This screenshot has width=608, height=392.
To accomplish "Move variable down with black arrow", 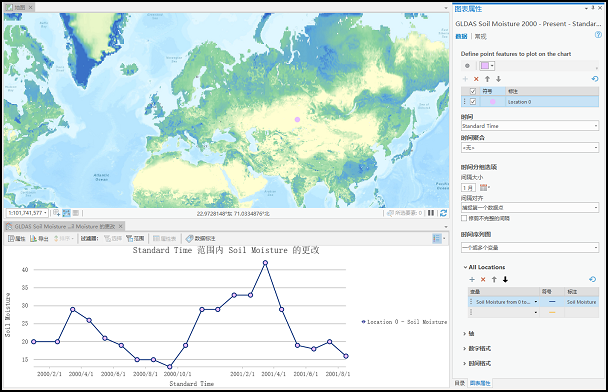I will (505, 280).
